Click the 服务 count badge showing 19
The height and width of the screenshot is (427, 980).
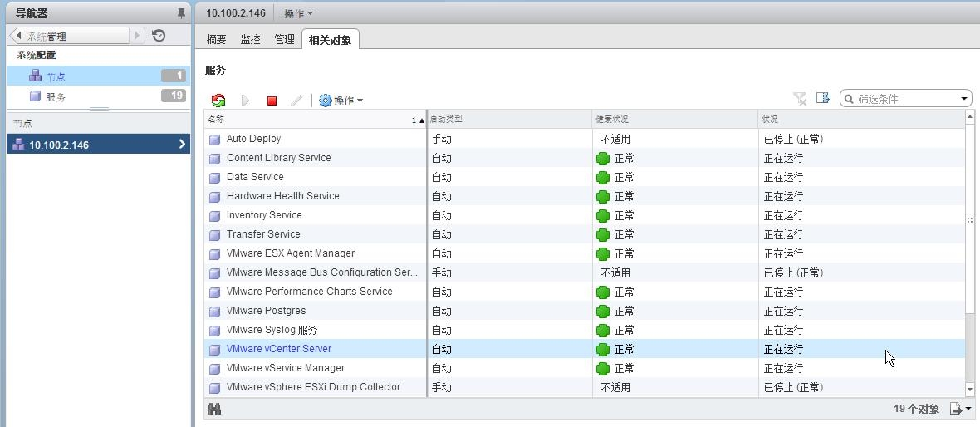click(174, 96)
